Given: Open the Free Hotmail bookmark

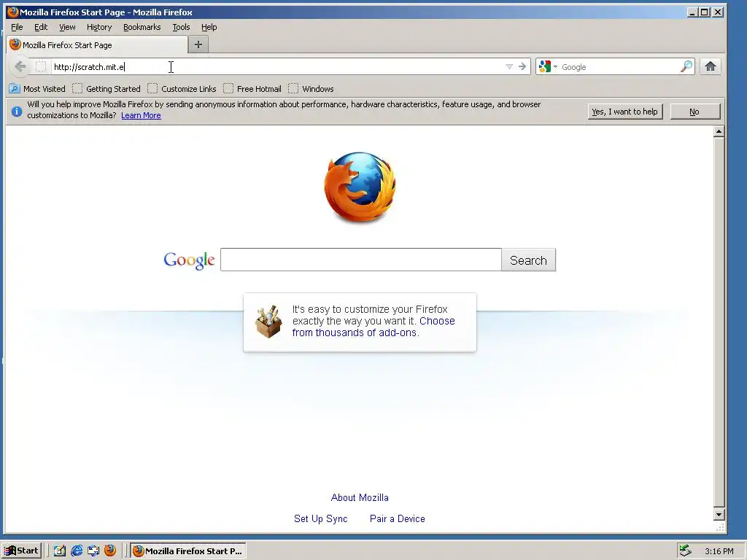Looking at the screenshot, I should [252, 88].
